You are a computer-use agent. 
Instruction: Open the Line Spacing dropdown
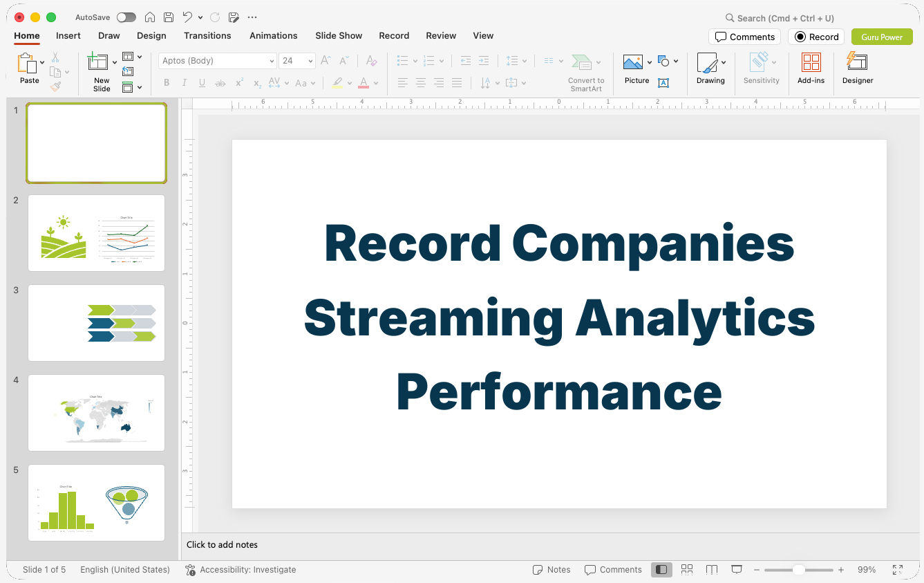tap(516, 61)
